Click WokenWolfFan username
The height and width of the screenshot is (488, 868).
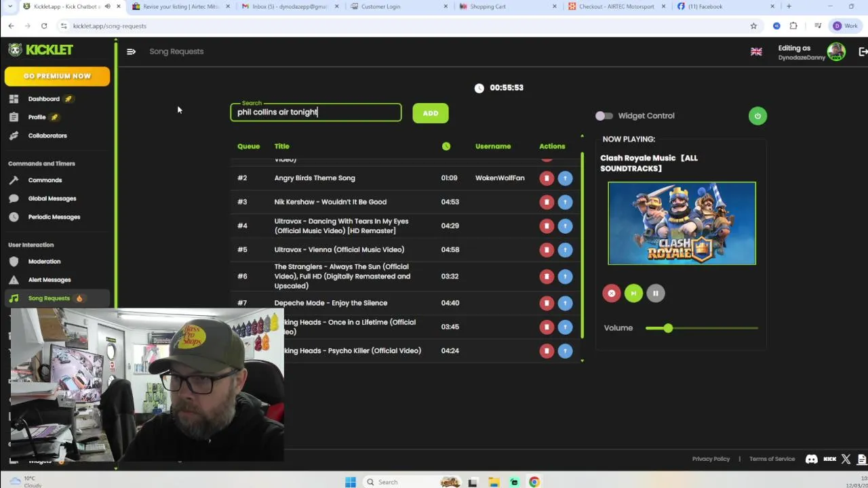(x=500, y=178)
